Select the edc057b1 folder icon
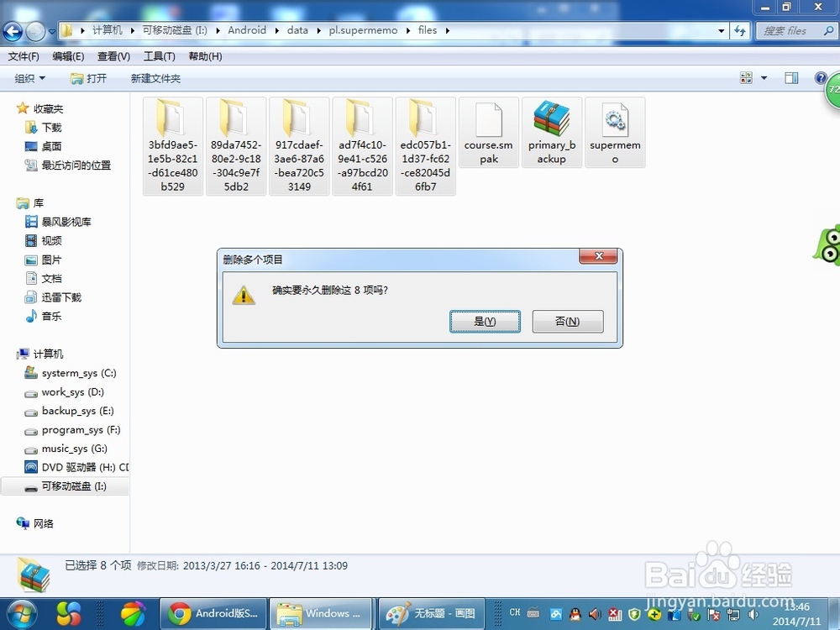Screen dimensions: 840x630 [424, 118]
